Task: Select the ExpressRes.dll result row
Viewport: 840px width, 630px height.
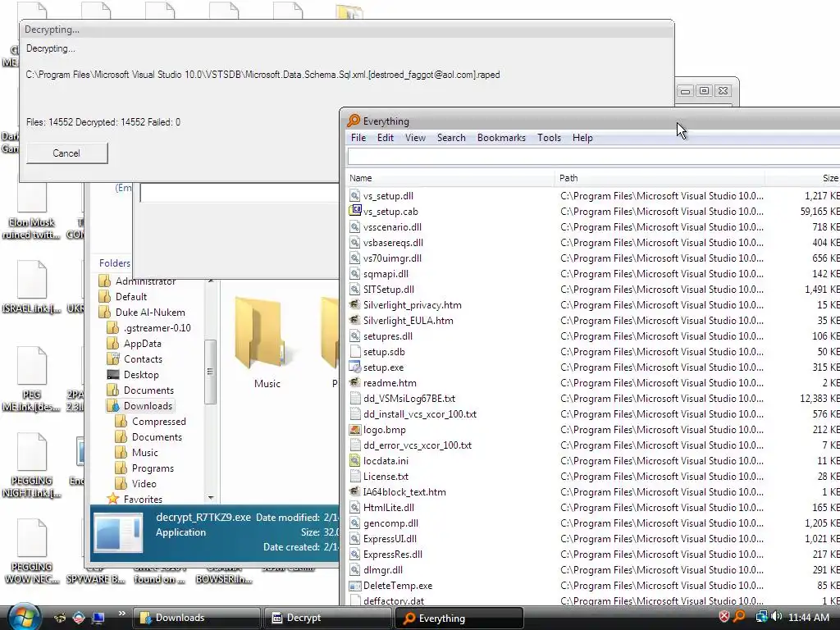Action: (x=593, y=555)
